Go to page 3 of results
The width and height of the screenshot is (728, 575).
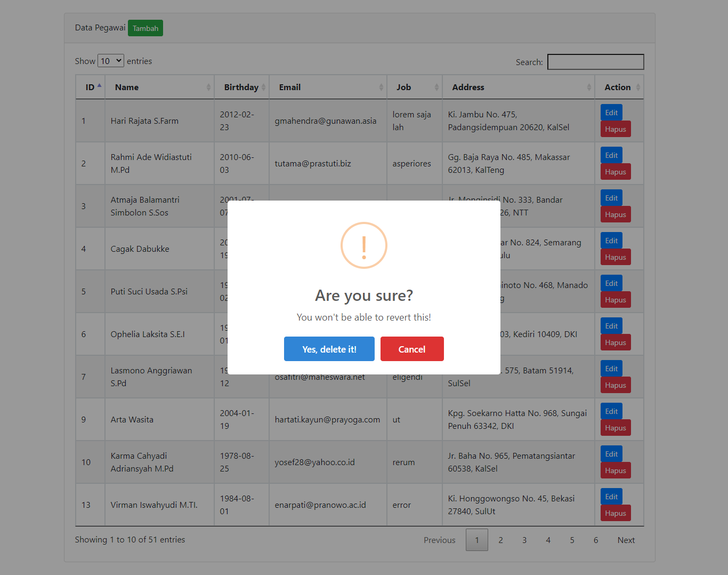pyautogui.click(x=524, y=540)
